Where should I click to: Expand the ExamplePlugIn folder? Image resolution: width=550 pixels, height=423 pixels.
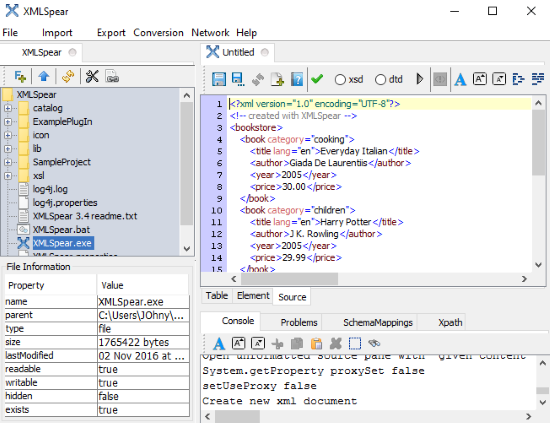click(x=8, y=122)
